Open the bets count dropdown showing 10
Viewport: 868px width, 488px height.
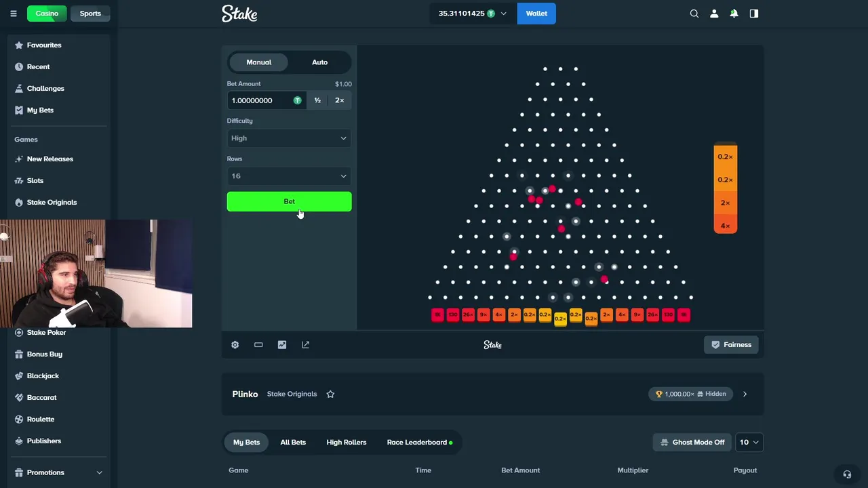[749, 443]
